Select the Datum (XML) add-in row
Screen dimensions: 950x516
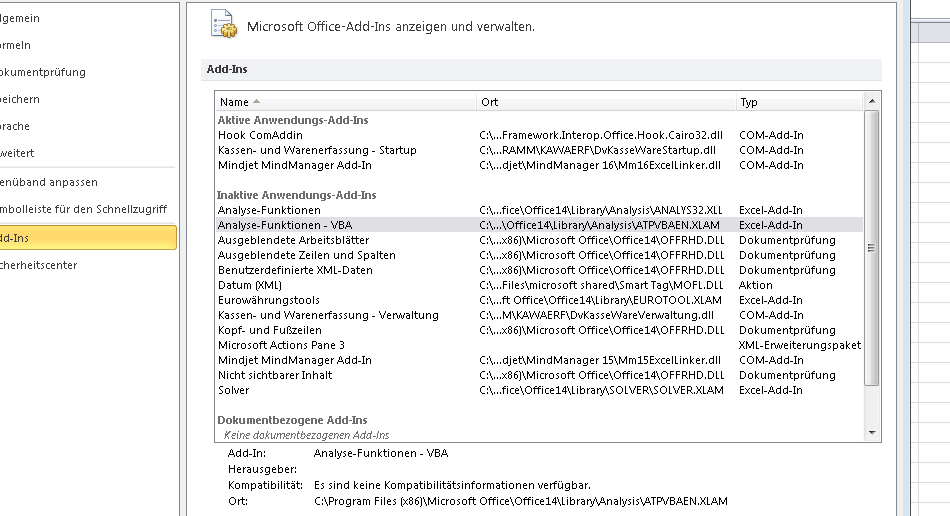tap(249, 285)
